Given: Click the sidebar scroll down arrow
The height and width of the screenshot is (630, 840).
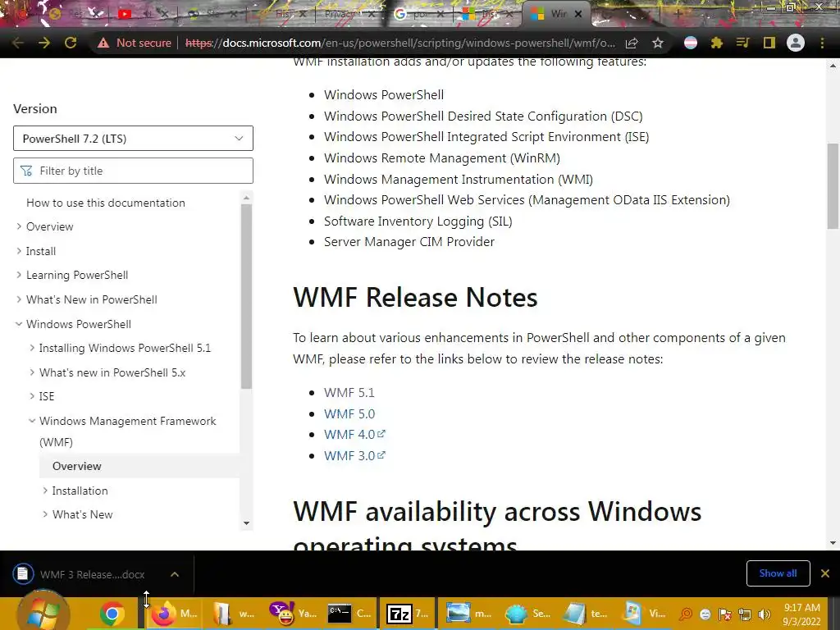Looking at the screenshot, I should click(x=246, y=523).
